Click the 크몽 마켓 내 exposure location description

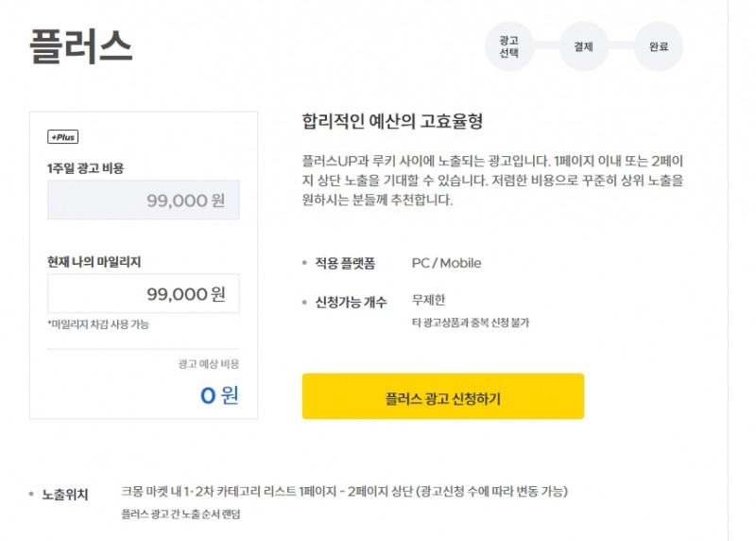click(344, 491)
